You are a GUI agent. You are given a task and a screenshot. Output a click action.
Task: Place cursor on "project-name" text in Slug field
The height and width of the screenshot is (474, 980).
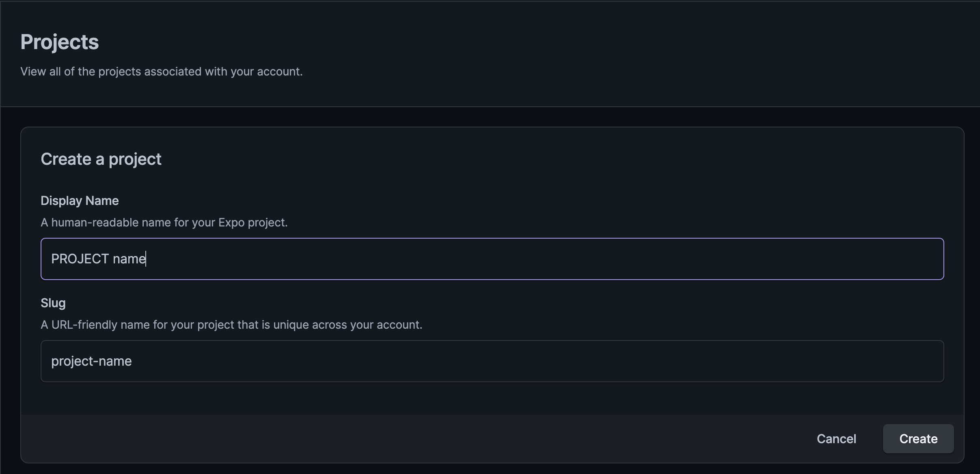point(91,361)
